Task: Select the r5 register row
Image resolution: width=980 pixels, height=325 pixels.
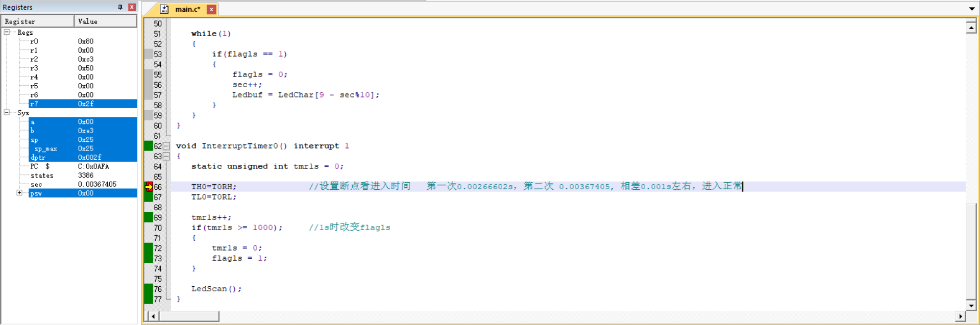Action: (83, 86)
